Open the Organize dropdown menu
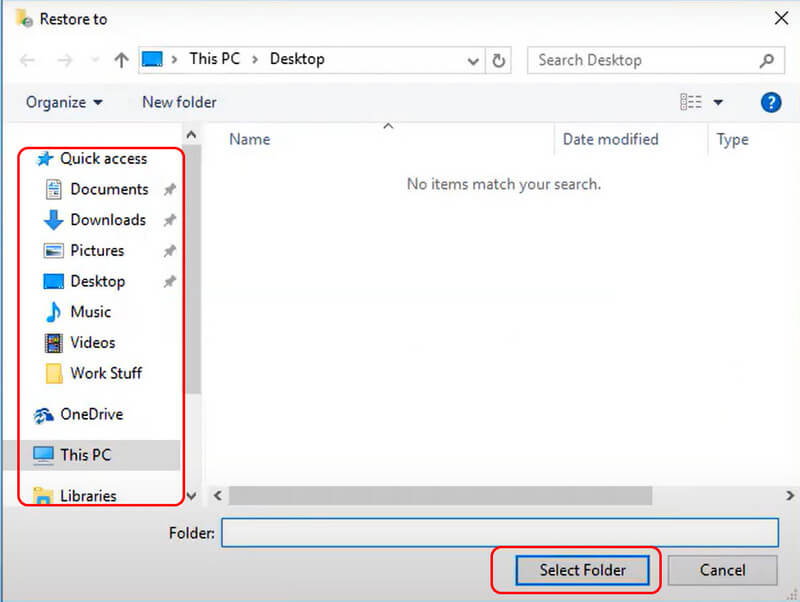Screen dimensions: 800x602 click(64, 102)
